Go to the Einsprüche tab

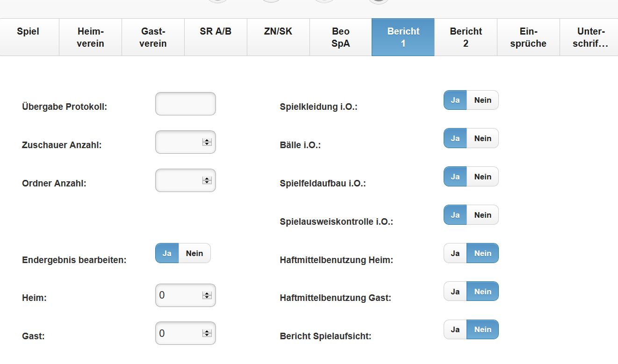528,37
